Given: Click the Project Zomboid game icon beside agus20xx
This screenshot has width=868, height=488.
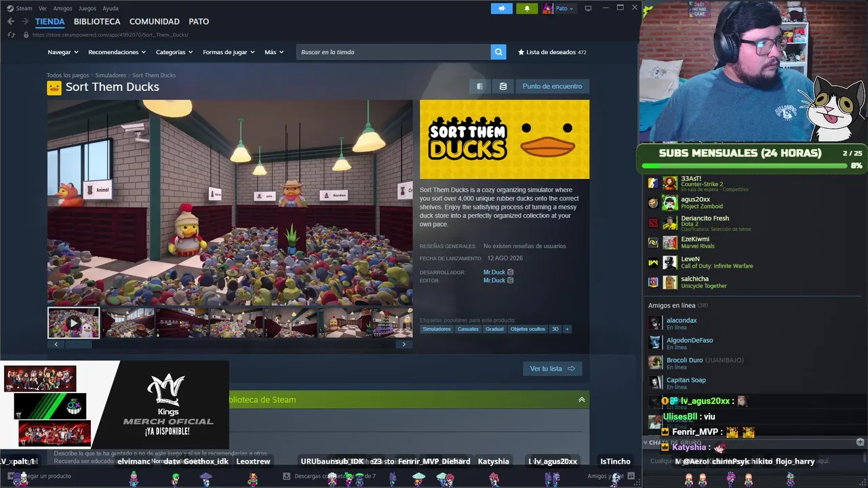Looking at the screenshot, I should [x=652, y=203].
